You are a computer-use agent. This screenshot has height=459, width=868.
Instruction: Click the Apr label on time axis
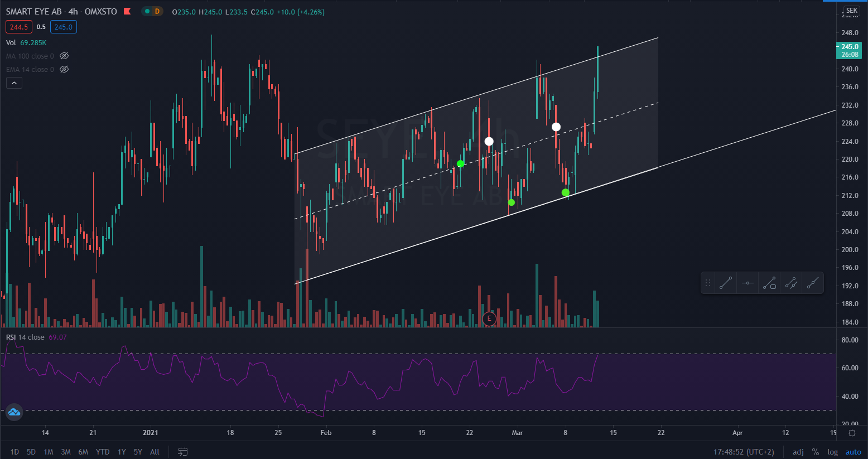point(737,432)
